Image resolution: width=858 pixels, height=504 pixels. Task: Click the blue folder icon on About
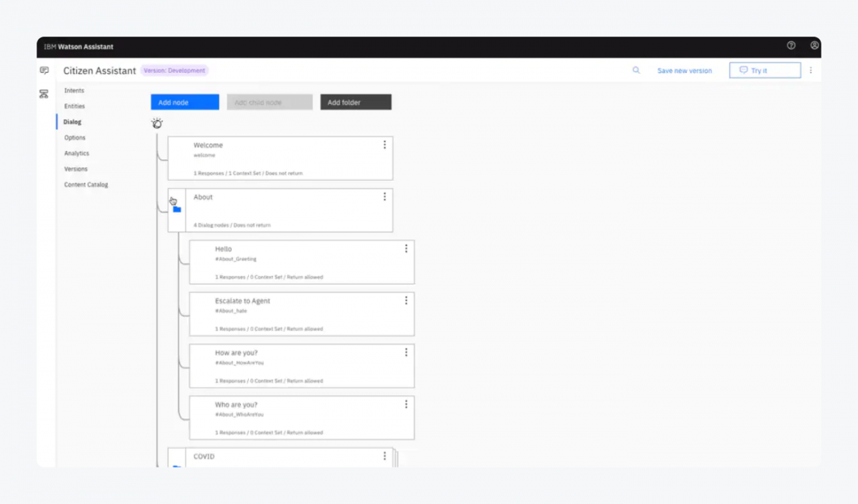(177, 209)
